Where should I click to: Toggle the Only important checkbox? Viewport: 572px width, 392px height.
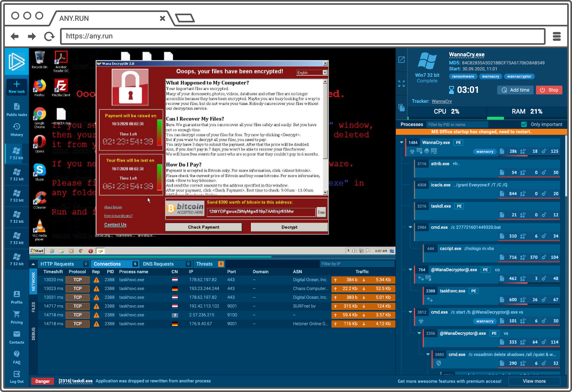[x=524, y=124]
